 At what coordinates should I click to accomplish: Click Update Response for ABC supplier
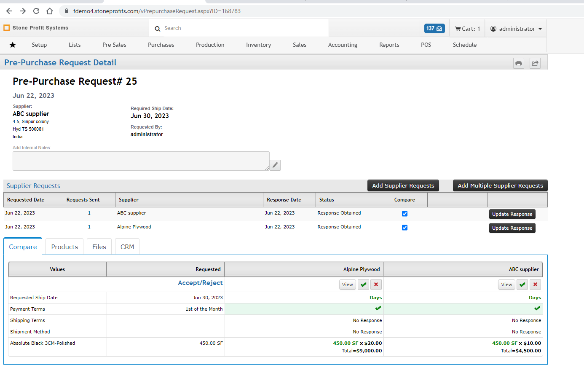[x=512, y=214]
